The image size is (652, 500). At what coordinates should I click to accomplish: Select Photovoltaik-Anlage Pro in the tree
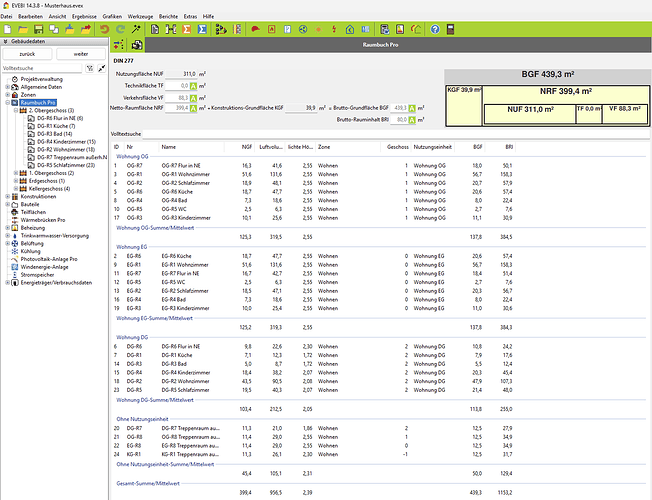tap(49, 259)
